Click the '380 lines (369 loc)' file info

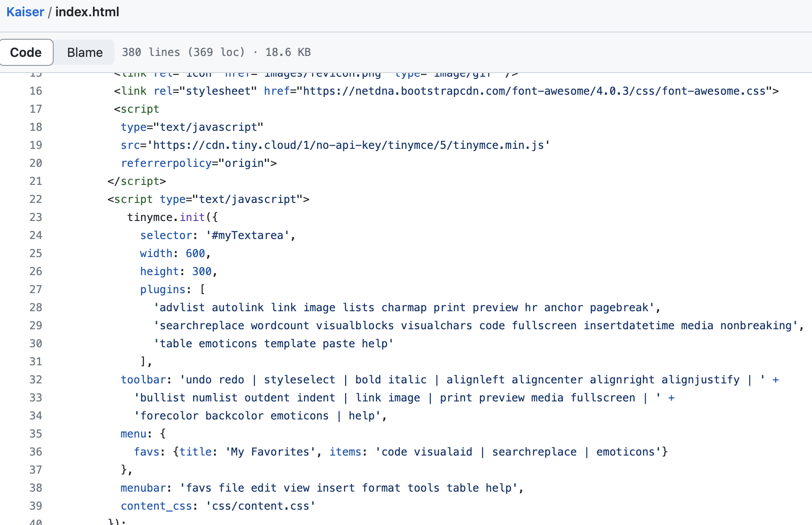click(183, 52)
